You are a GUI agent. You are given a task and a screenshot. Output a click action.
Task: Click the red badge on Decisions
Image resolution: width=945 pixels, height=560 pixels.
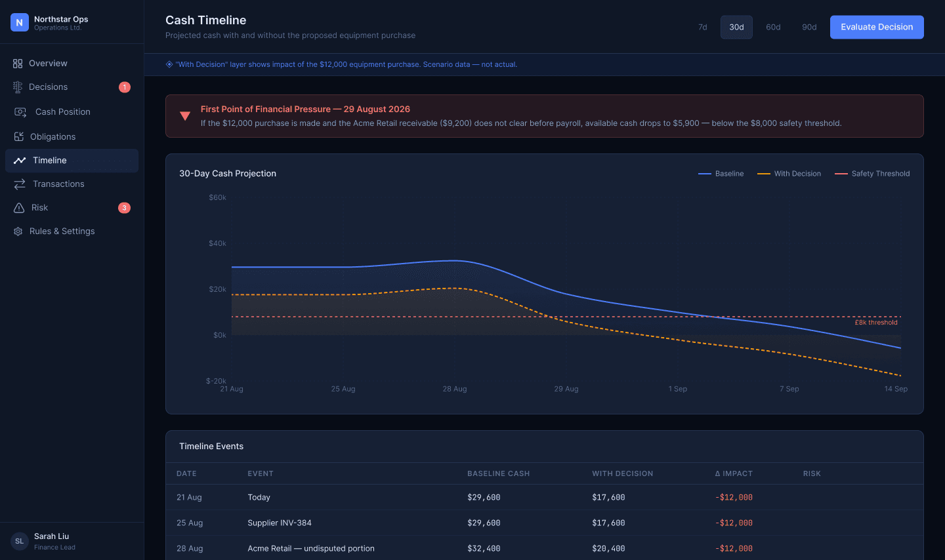[125, 87]
